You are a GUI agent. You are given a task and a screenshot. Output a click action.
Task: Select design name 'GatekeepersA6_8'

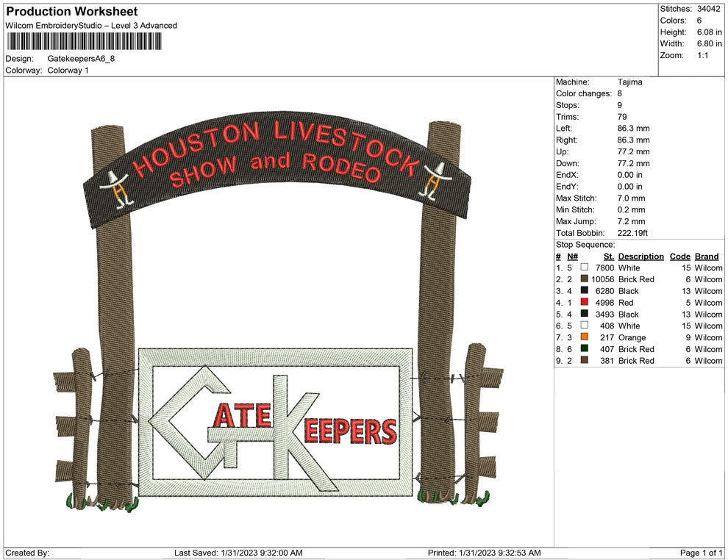click(81, 59)
